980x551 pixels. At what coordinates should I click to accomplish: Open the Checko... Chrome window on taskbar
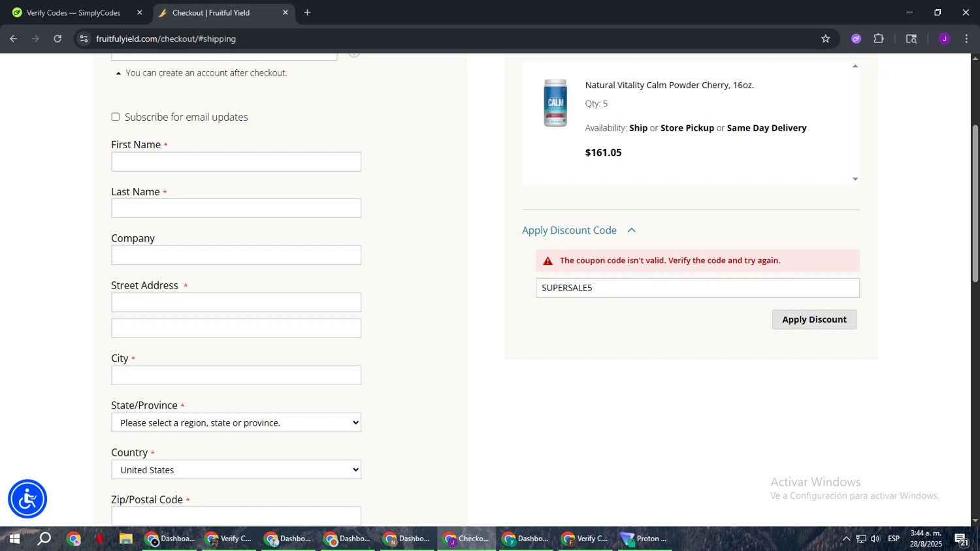click(x=466, y=539)
